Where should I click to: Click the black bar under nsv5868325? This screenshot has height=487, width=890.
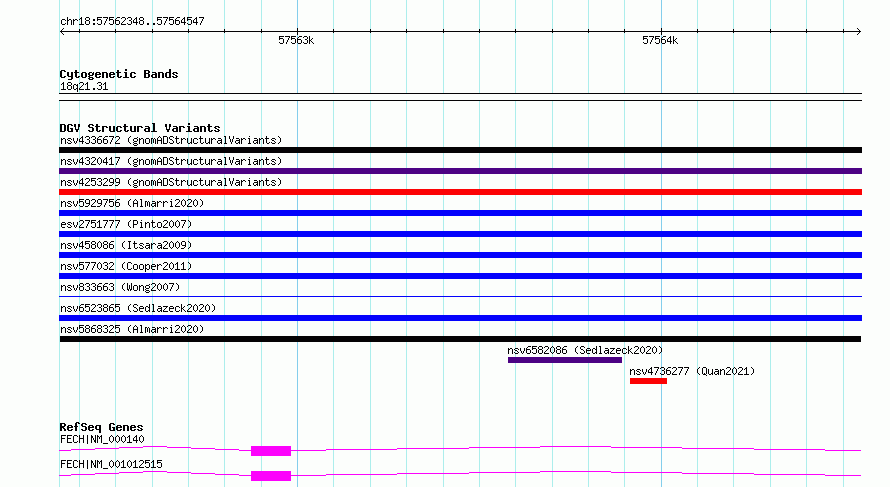point(460,339)
